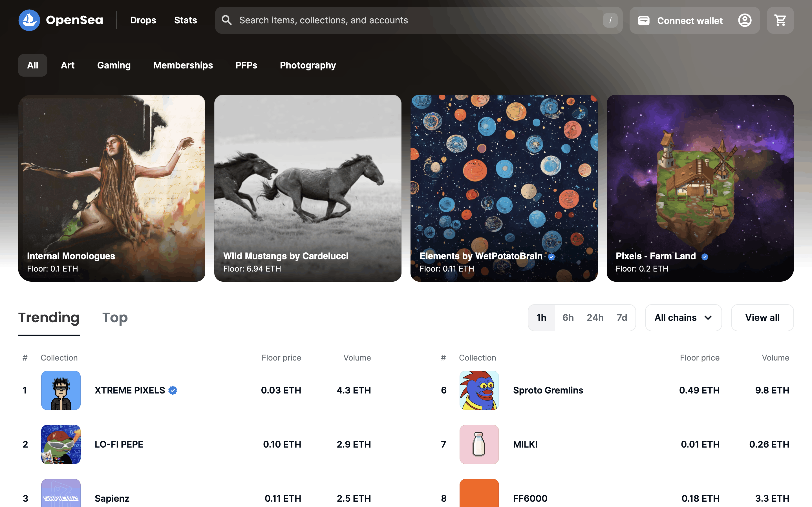The image size is (812, 507).
Task: Click the XTREME PIXELS collection avatar
Action: coord(61,390)
